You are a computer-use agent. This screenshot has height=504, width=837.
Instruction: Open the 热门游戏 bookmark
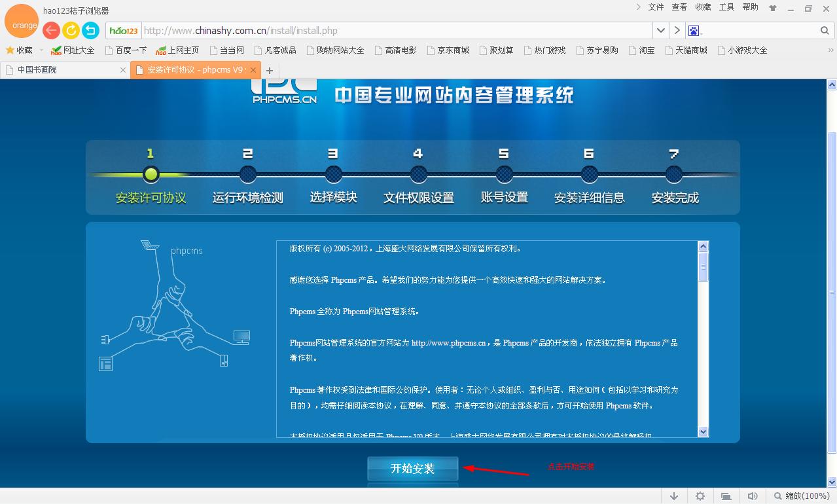point(544,50)
